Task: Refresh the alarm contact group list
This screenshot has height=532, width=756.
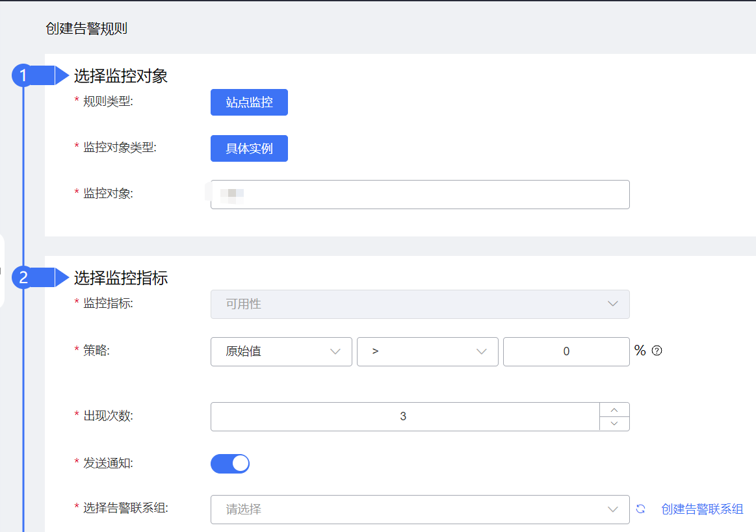Action: click(640, 509)
